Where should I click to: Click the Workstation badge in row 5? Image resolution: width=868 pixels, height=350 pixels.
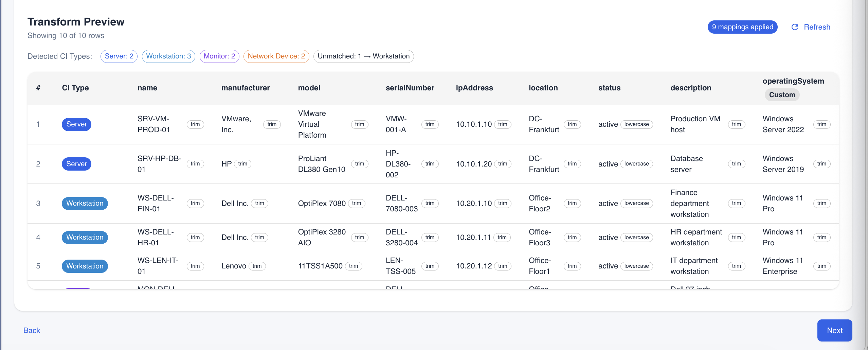point(85,266)
